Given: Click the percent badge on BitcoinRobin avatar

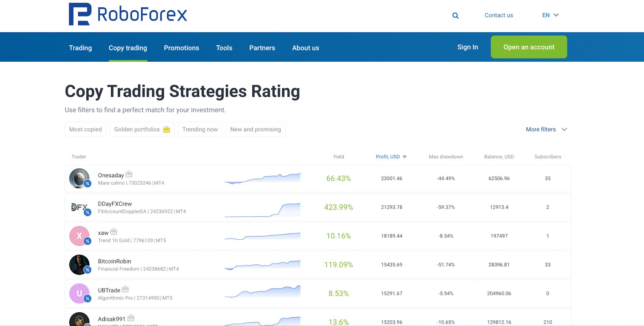Looking at the screenshot, I should tap(87, 270).
